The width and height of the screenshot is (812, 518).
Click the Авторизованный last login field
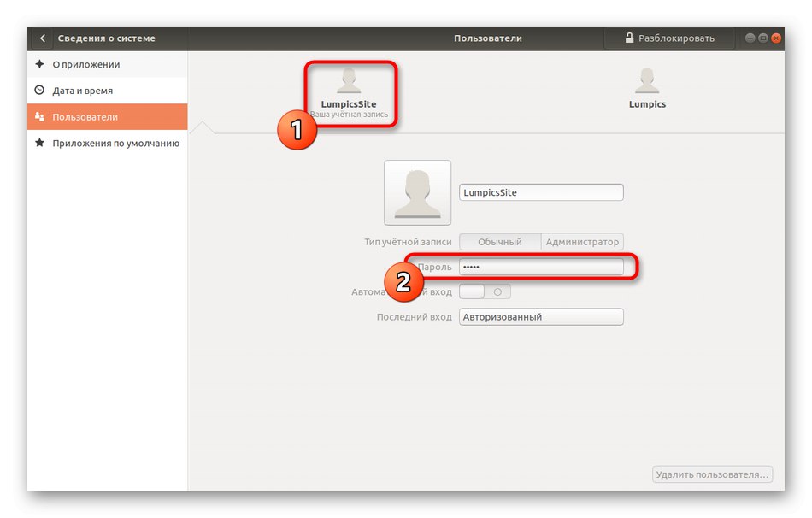[x=541, y=316]
